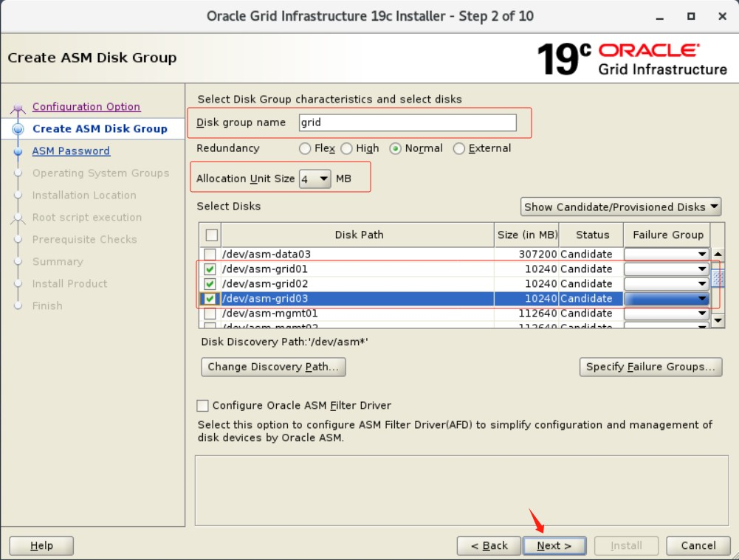This screenshot has width=739, height=560.
Task: Open failure group dropdown for asm-grid03
Action: [x=667, y=299]
